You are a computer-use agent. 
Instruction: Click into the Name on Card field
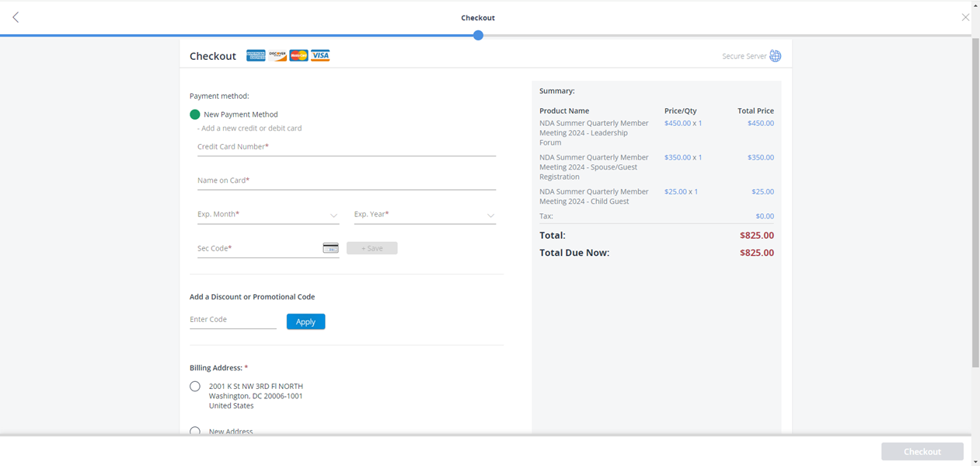pyautogui.click(x=346, y=180)
